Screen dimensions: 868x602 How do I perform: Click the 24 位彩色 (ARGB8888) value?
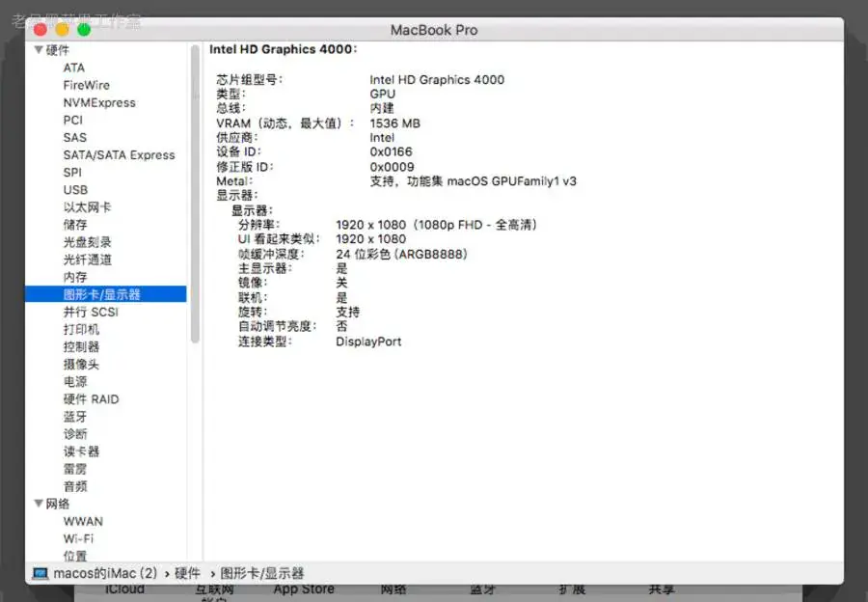point(401,254)
